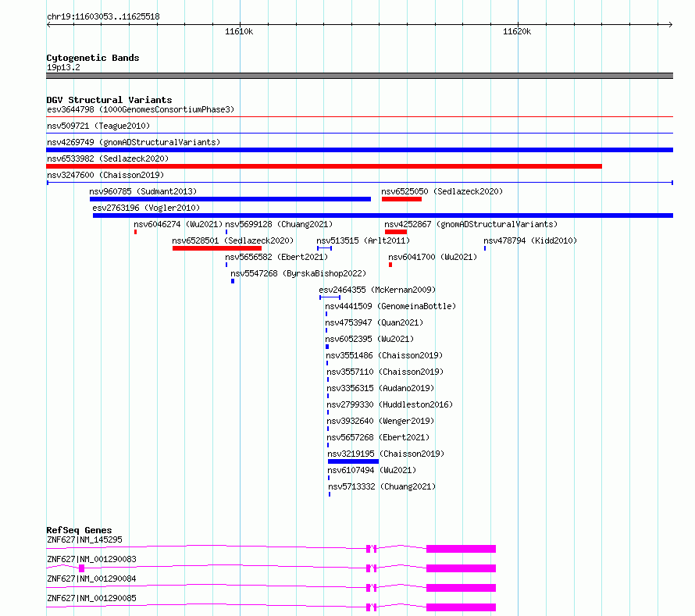Open transcript ZNF627|NM_145295 label
This screenshot has width=695, height=616.
pyautogui.click(x=84, y=539)
